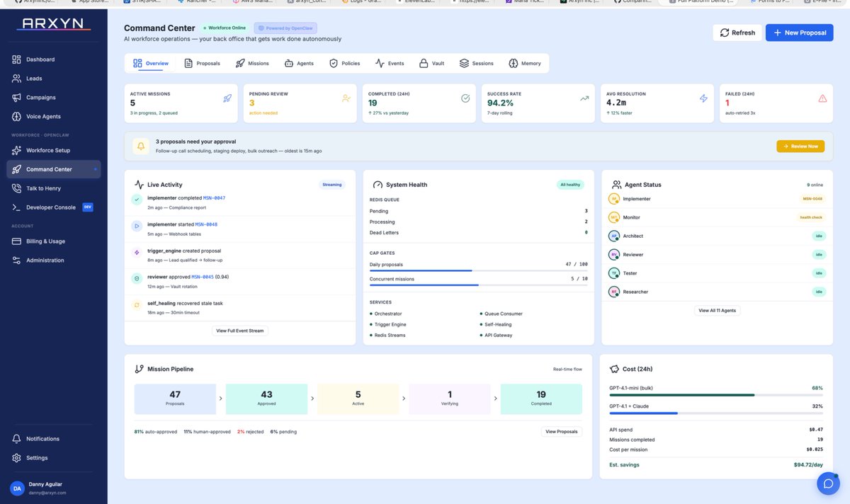Viewport: 850px width, 504px height.
Task: Switch to the Agents tab
Action: 299,63
